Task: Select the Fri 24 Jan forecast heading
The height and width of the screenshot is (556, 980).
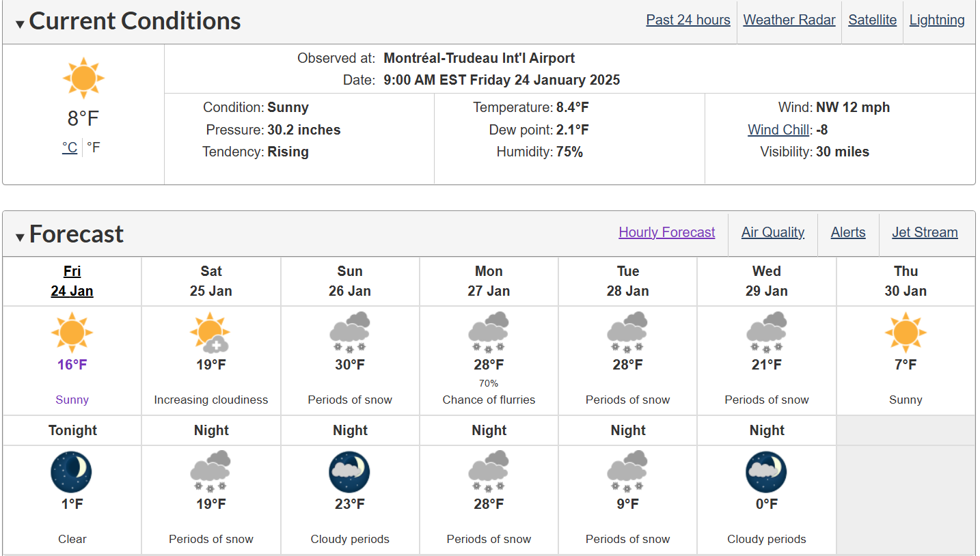Action: pos(72,281)
